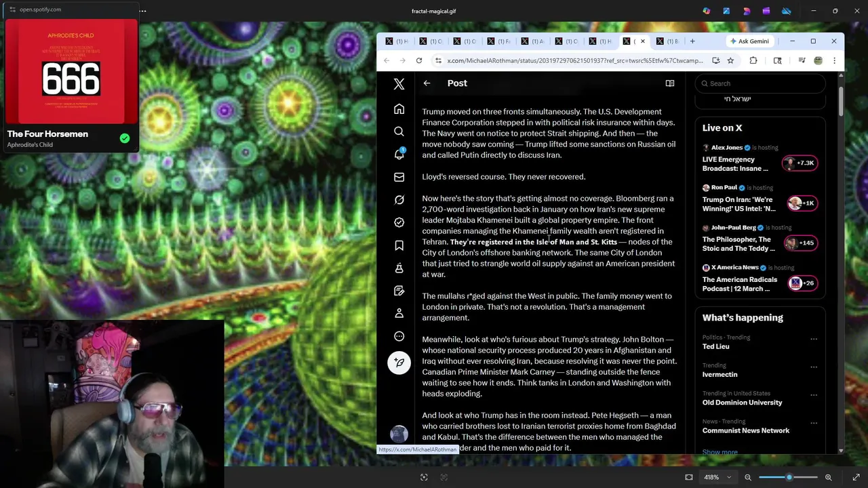Enter fullscreen via viewer expand arrow

[856, 477]
